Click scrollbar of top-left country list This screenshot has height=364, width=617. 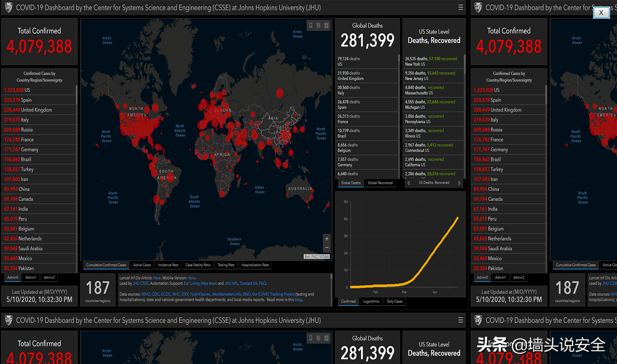pos(77,94)
